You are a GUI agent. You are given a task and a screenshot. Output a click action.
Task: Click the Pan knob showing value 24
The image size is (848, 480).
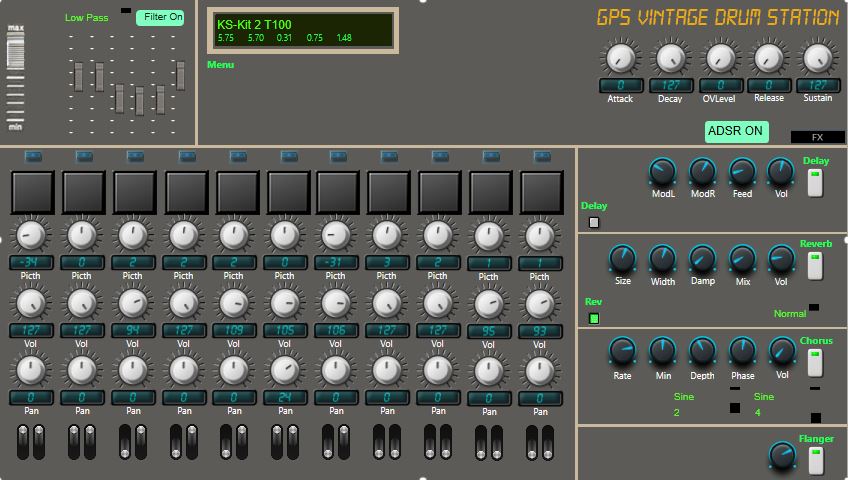284,371
